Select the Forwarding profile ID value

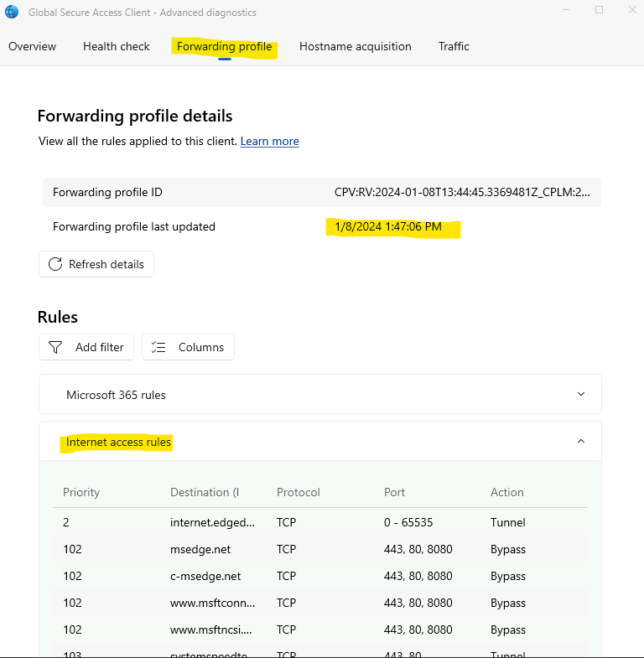coord(462,192)
